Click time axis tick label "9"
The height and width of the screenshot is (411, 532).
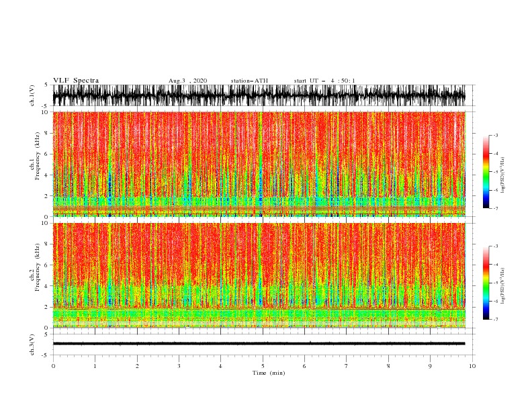pyautogui.click(x=430, y=366)
